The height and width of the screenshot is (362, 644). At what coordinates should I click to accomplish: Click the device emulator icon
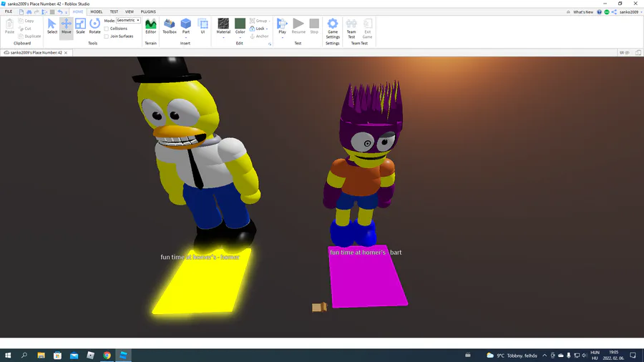[638, 52]
